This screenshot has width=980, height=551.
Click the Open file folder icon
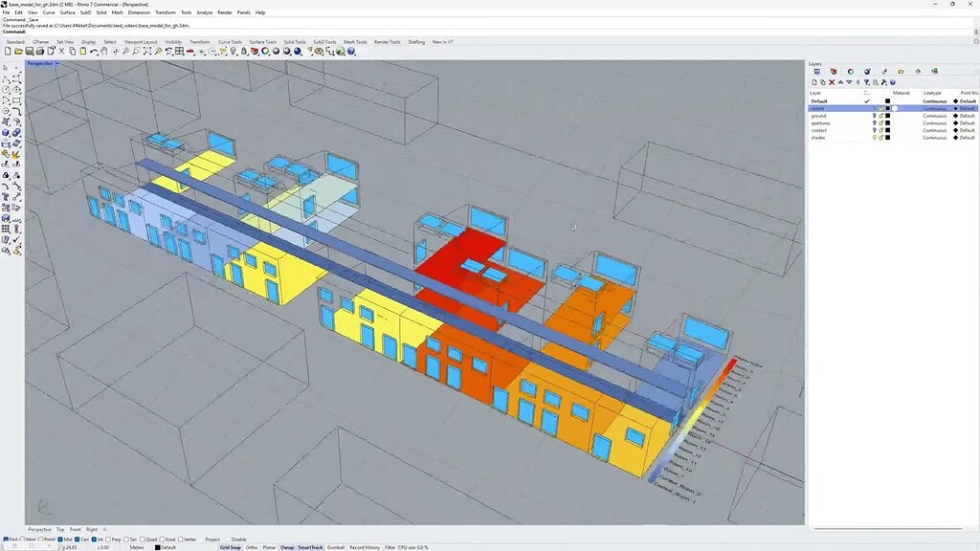coord(19,51)
